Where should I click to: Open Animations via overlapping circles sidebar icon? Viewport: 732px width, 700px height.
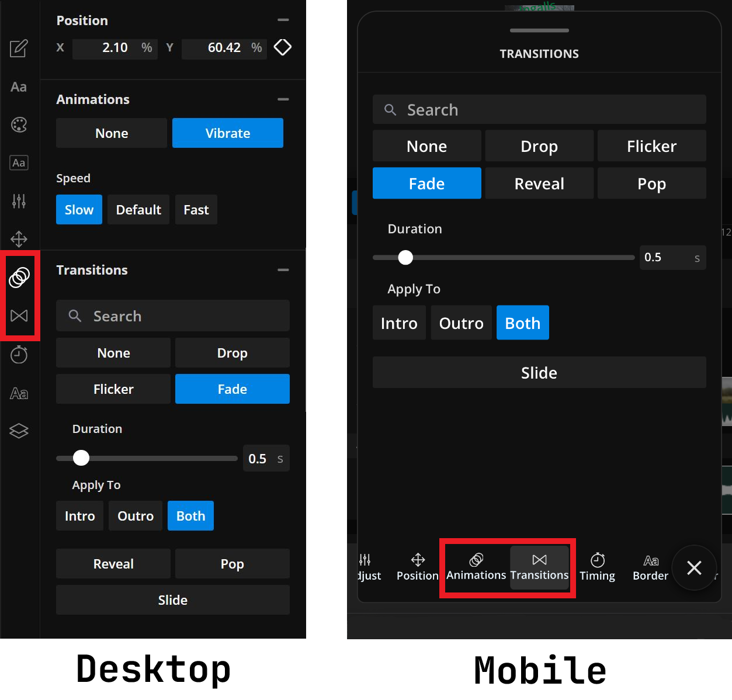coord(19,277)
